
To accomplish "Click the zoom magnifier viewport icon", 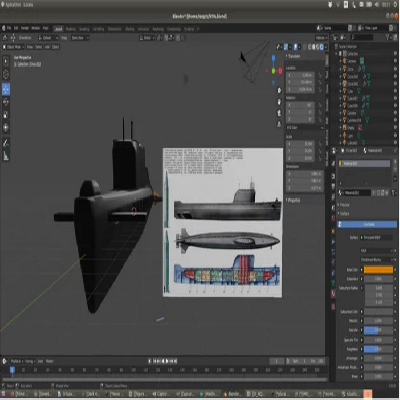I will point(279,91).
